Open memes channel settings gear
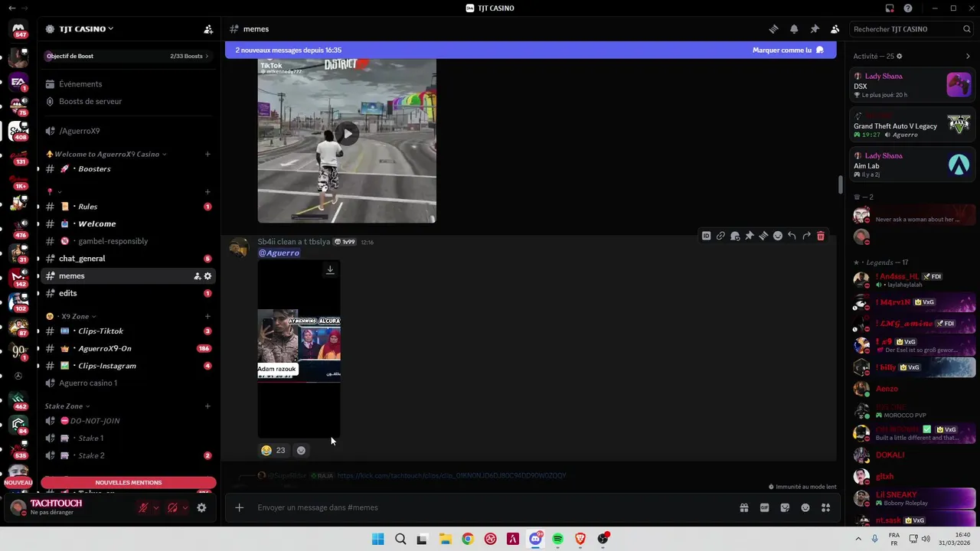 pos(207,275)
